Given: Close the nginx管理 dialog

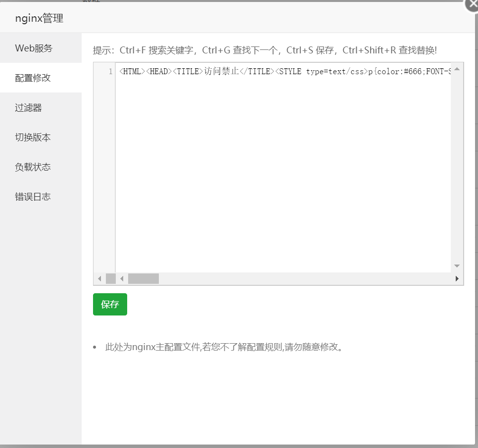Looking at the screenshot, I should click(x=471, y=5).
